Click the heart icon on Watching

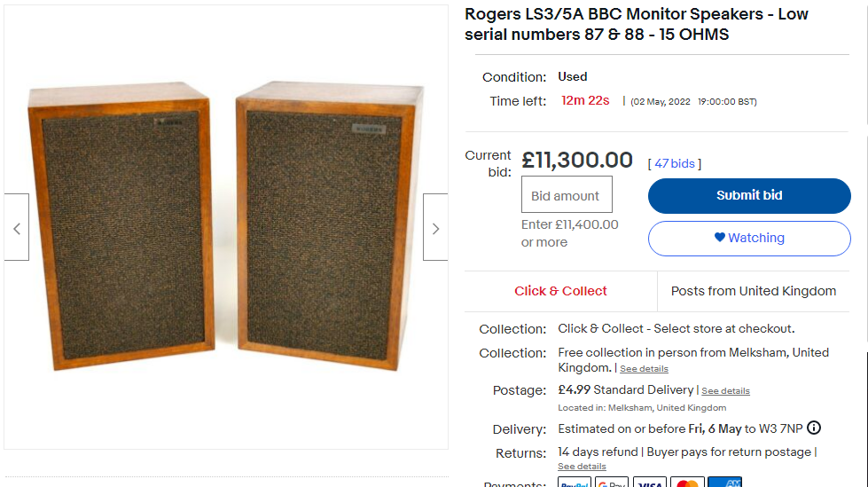[x=720, y=237]
